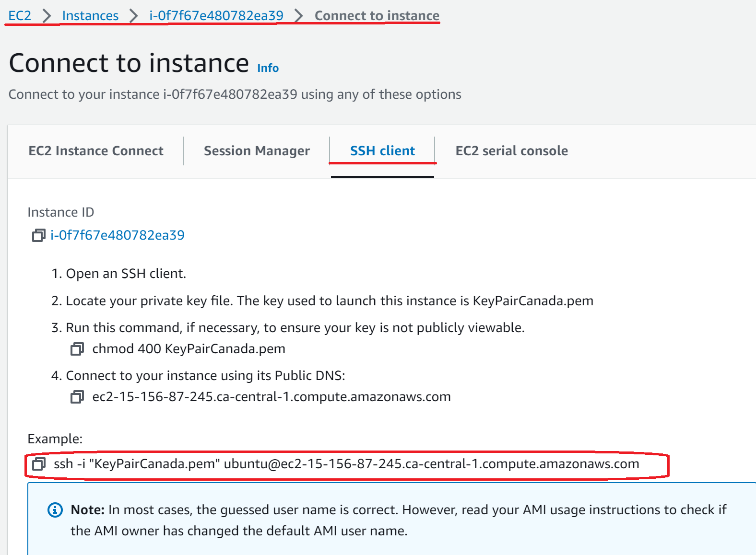Click the example ssh -i command text
This screenshot has width=756, height=555.
click(346, 464)
